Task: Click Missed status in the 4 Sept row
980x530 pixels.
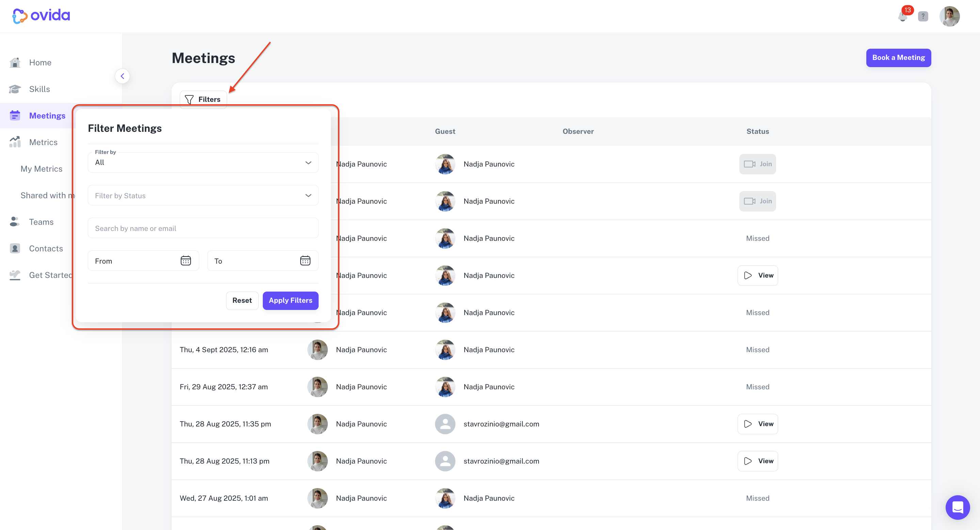Action: pos(757,350)
